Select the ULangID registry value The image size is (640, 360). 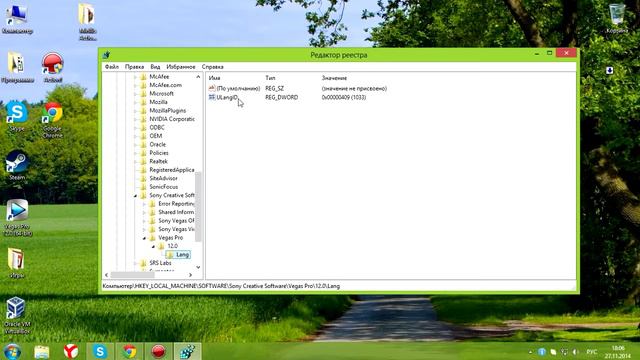[227, 98]
